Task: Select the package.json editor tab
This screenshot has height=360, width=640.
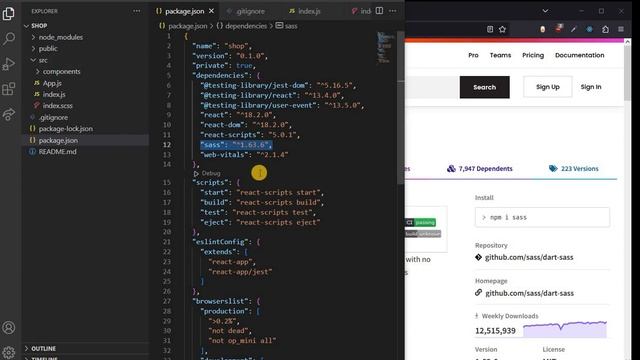Action: point(184,11)
